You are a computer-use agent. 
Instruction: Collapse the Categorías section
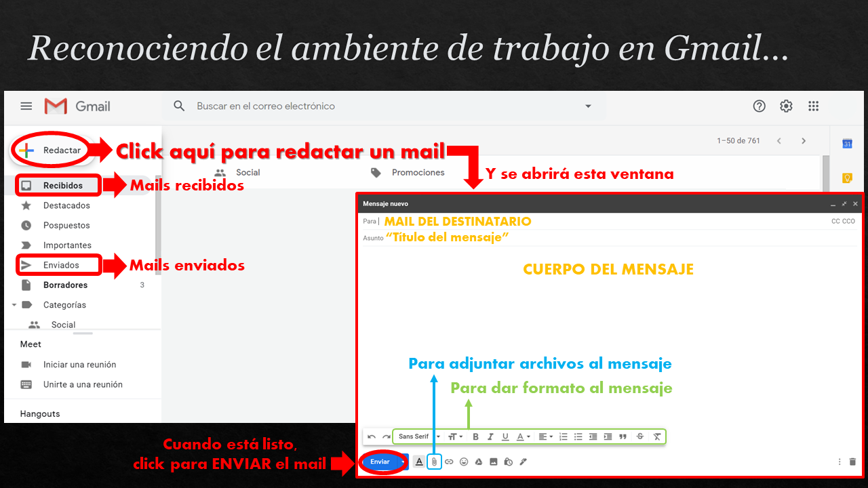coord(14,305)
